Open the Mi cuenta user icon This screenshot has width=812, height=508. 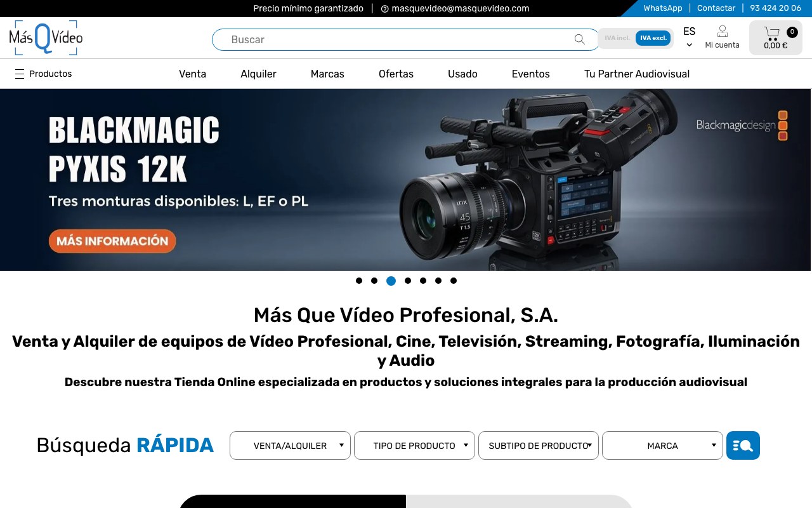722,31
